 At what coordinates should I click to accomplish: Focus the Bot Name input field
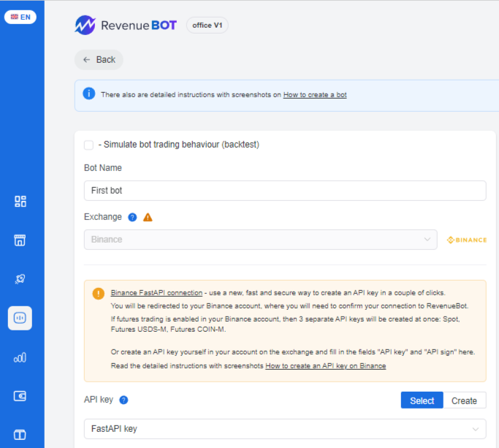(285, 191)
